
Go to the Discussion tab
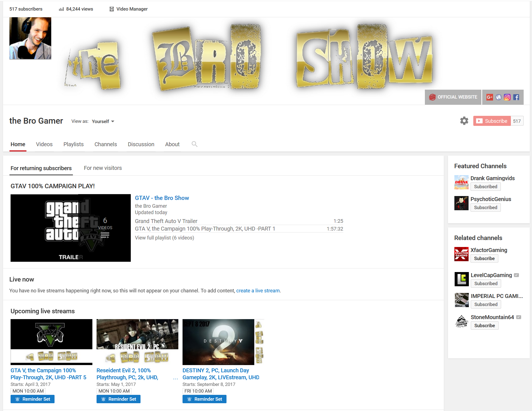(x=141, y=144)
